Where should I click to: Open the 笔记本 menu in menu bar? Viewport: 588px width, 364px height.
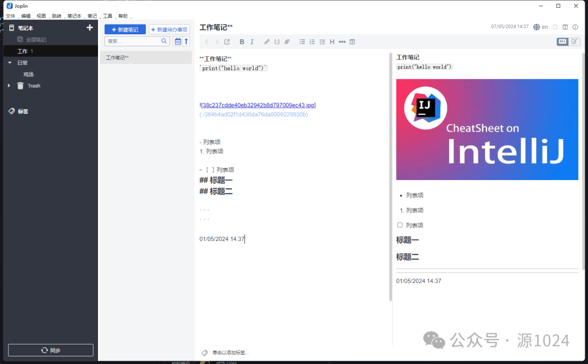pos(74,16)
